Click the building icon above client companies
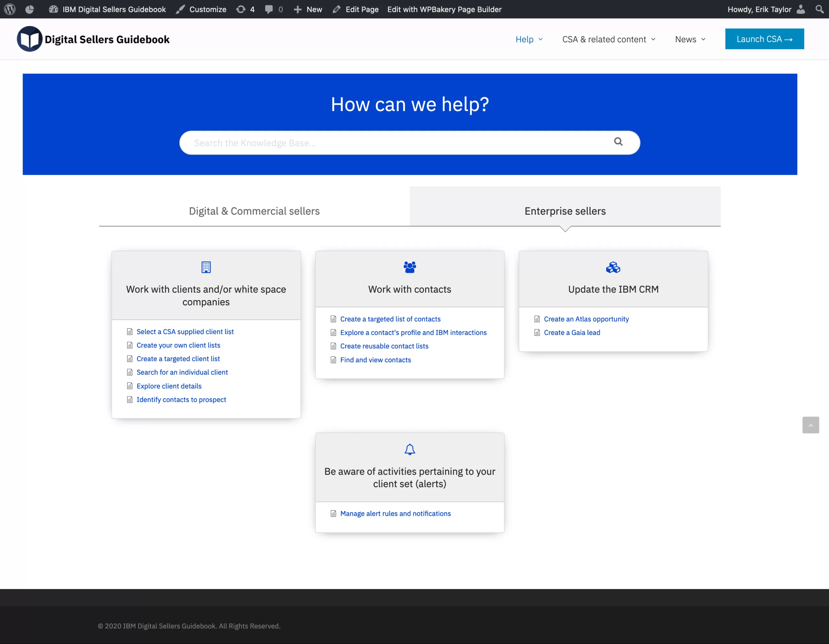 206,267
